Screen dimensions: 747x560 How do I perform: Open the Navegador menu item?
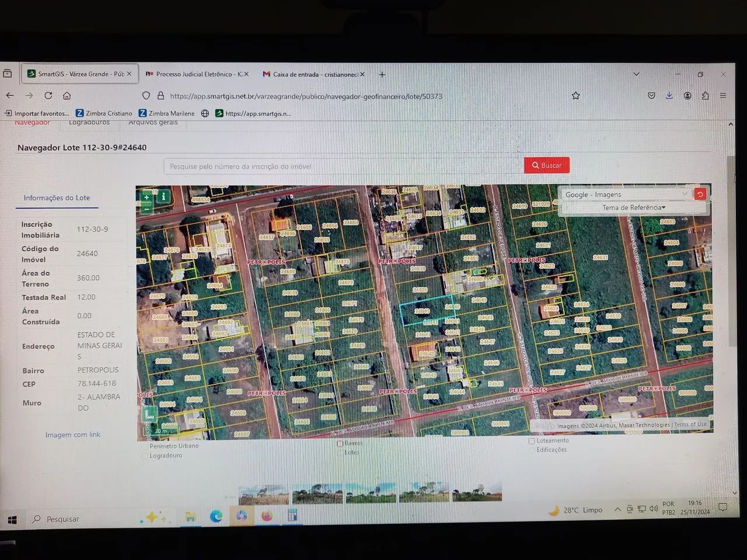(33, 123)
